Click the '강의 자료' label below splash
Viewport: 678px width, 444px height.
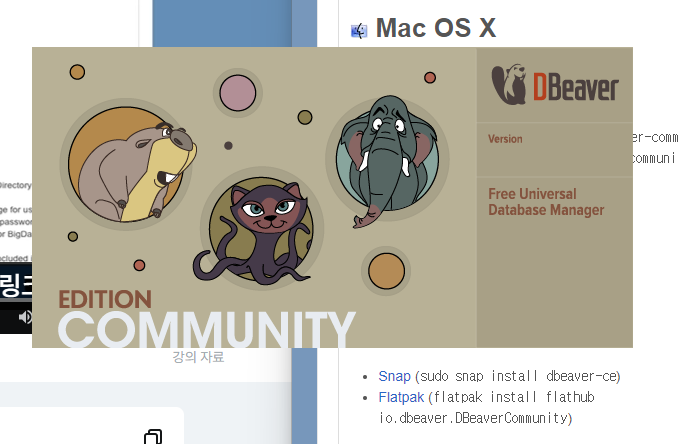[x=198, y=357]
